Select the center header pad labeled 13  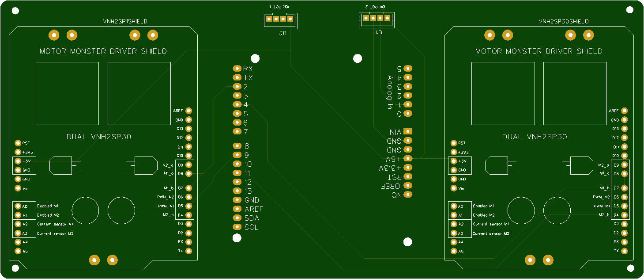pos(237,191)
